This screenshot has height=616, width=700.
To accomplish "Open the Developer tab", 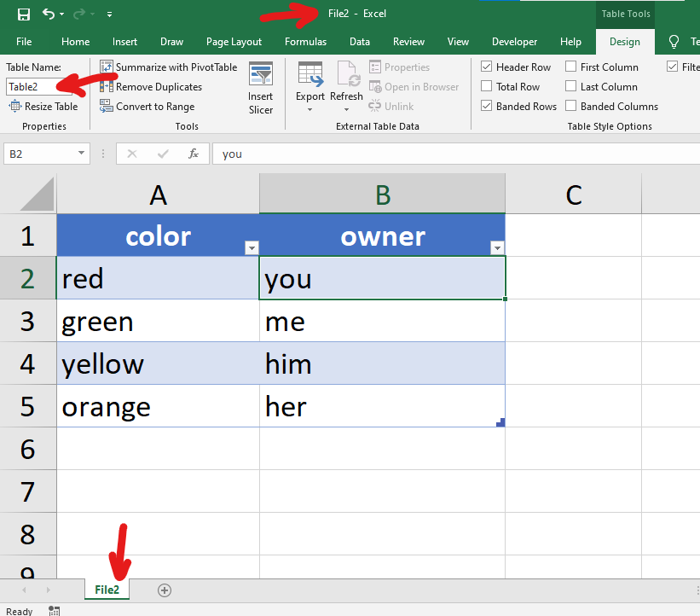I will coord(514,42).
